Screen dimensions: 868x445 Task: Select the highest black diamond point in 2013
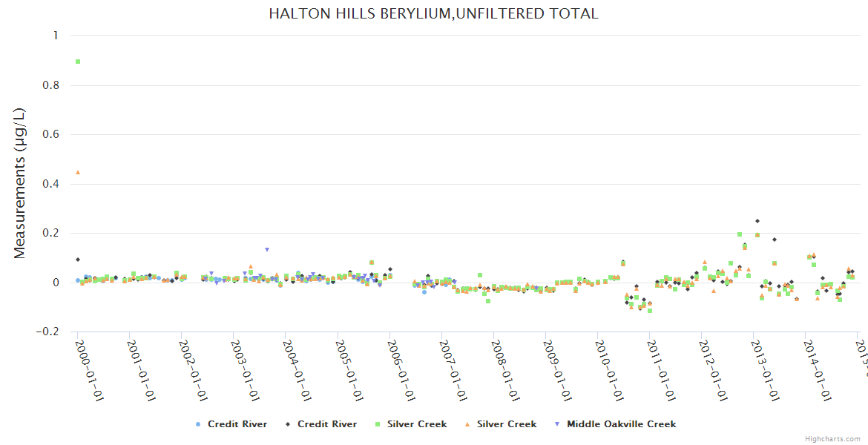coord(757,221)
